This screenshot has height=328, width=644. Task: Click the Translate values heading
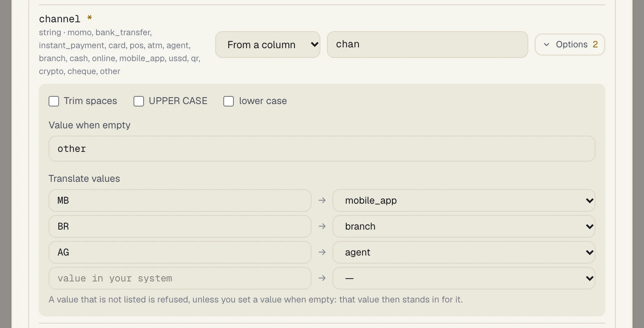[x=84, y=179]
